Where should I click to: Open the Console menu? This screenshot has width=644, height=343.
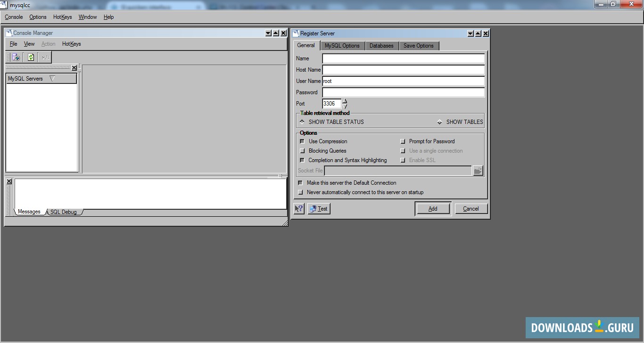click(14, 17)
